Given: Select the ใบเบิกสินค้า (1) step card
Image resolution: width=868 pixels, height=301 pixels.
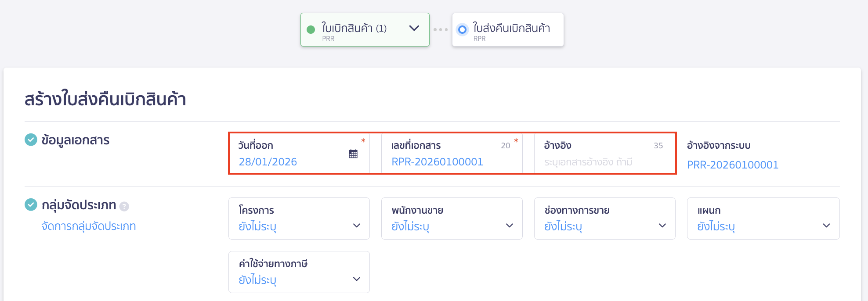Looking at the screenshot, I should [365, 29].
